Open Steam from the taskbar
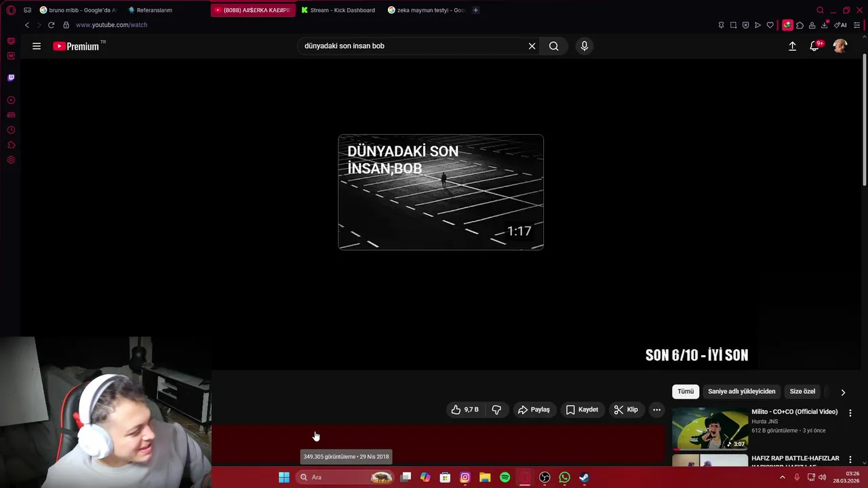The width and height of the screenshot is (868, 488). pos(584,478)
